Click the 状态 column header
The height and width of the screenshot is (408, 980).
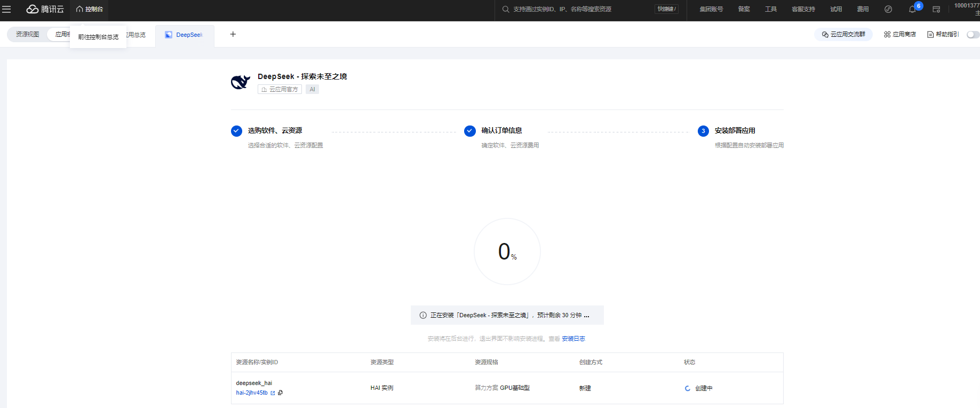(x=690, y=362)
